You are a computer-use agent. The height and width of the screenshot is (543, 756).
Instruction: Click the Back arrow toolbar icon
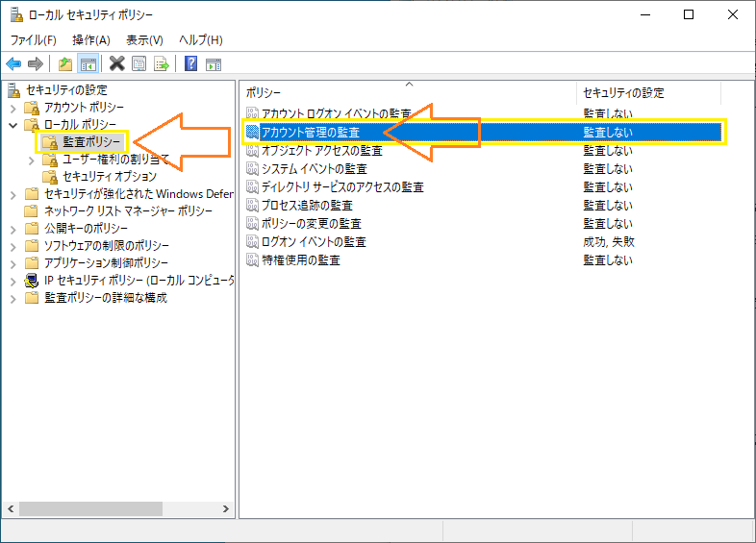pos(13,63)
